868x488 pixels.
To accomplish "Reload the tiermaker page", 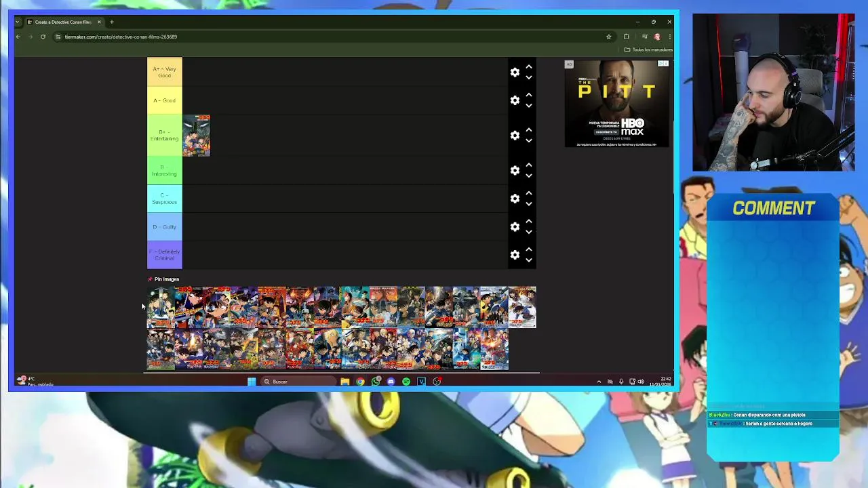I will (43, 37).
